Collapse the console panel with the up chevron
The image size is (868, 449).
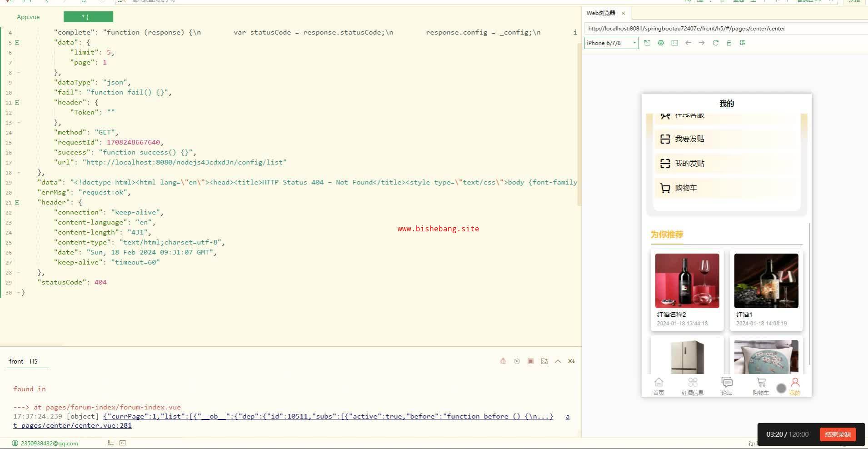(558, 361)
